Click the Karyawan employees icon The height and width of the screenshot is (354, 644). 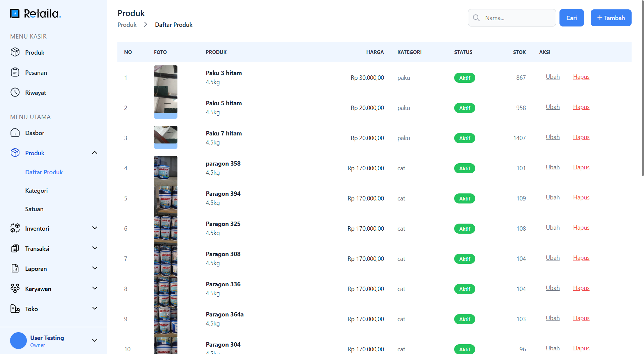15,289
